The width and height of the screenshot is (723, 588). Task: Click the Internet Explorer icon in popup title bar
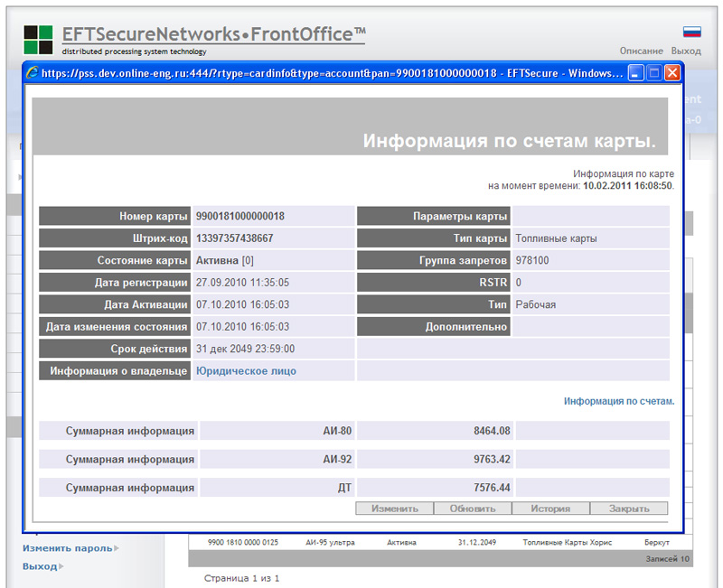[x=33, y=73]
